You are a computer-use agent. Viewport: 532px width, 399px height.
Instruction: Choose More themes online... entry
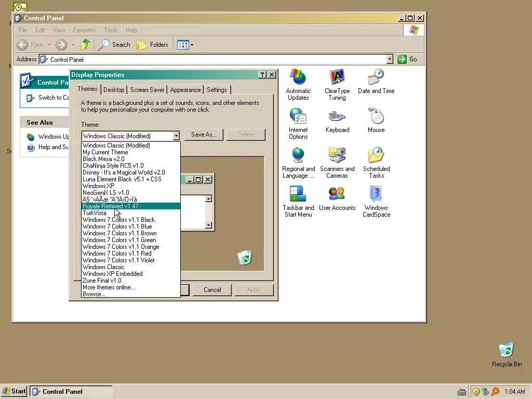[x=130, y=287]
